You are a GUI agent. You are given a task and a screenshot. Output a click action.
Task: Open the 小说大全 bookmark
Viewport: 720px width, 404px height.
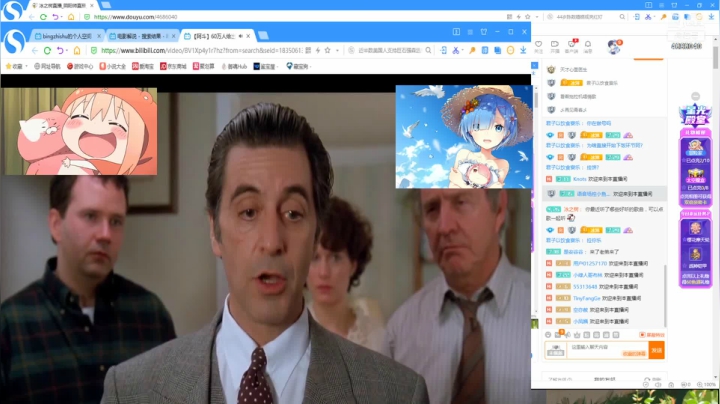[x=112, y=67]
